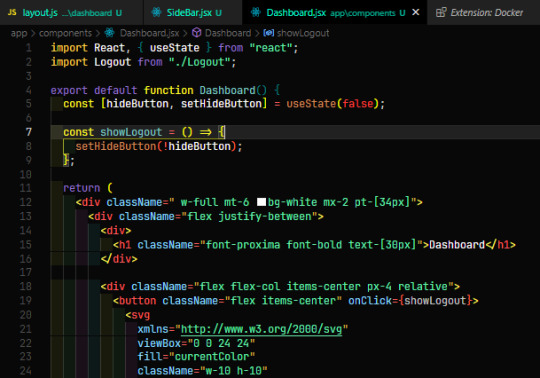The width and height of the screenshot is (540, 378).
Task: Open the bg-white color swatch picker
Action: click(261, 202)
